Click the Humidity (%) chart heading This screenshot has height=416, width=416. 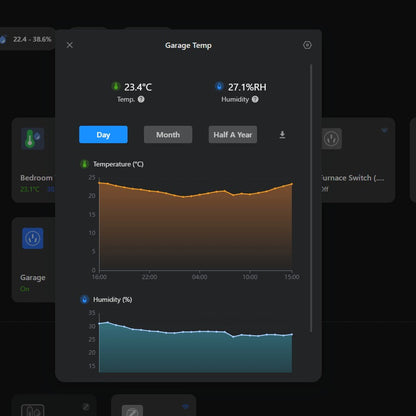pos(112,299)
